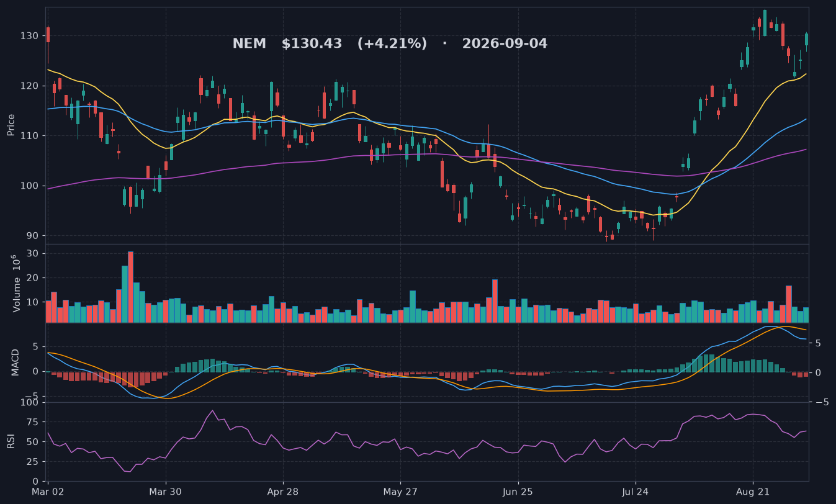This screenshot has height=504, width=836.
Task: Click the RSI peak in early April
Action: [213, 410]
